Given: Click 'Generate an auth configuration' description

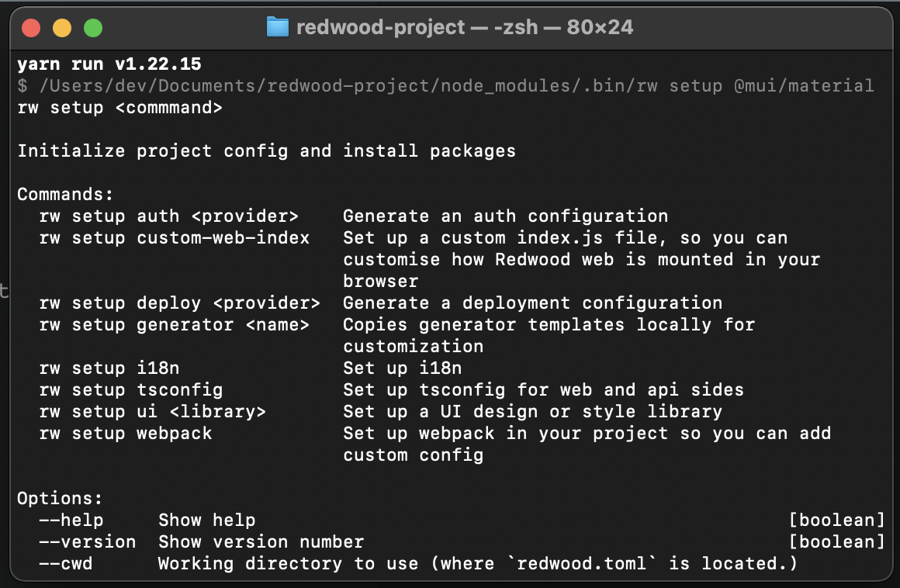Looking at the screenshot, I should 505,216.
